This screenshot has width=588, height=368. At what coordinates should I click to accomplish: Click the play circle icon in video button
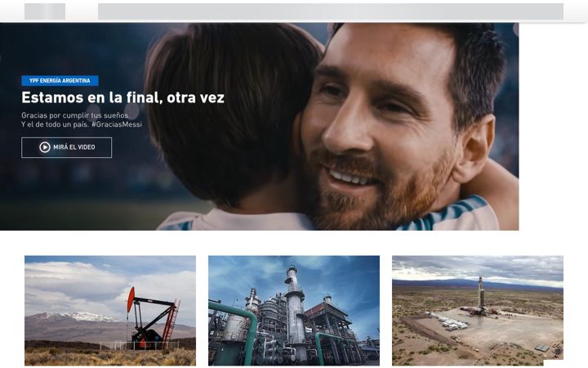(x=45, y=147)
